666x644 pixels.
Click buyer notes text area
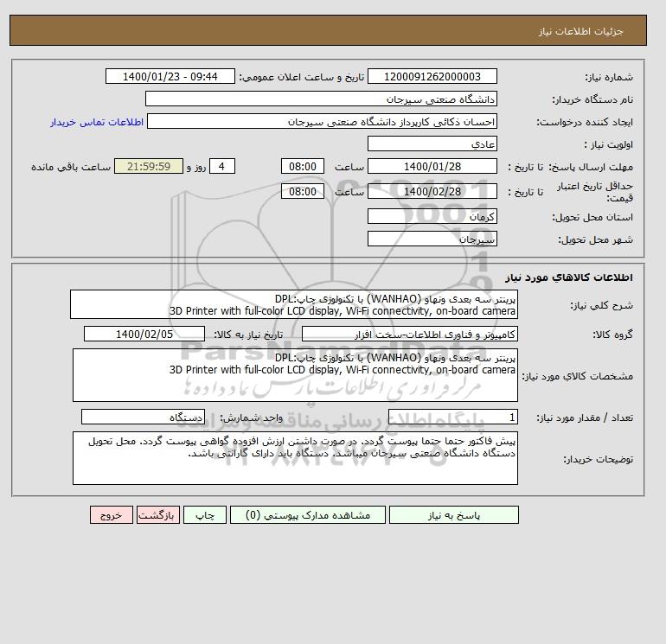(295, 458)
